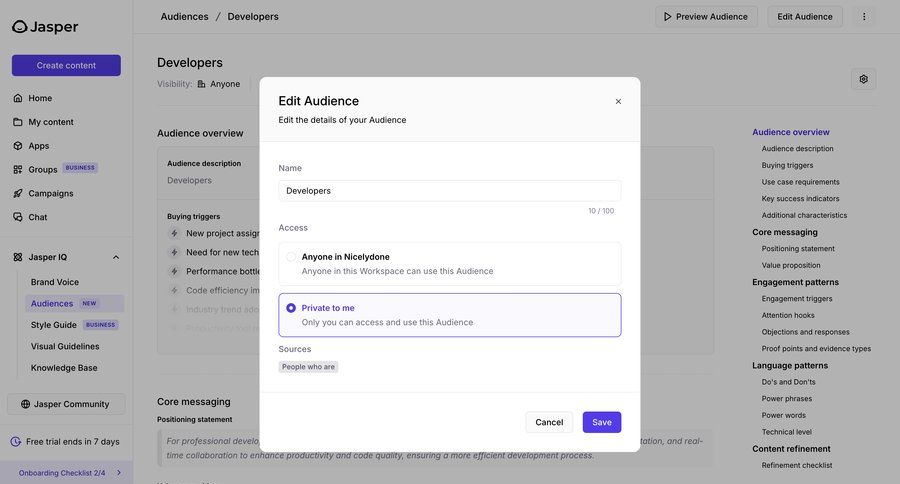Open Knowledge Base under Jasper IQ

pos(64,367)
